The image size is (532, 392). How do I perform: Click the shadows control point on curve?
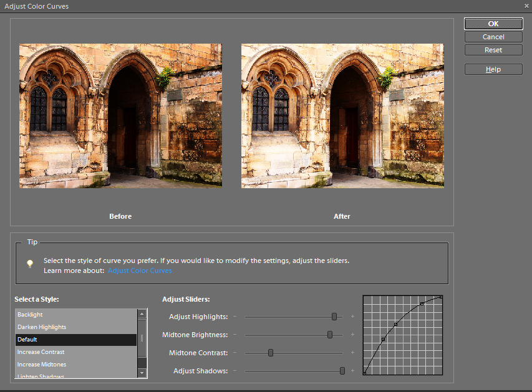pyautogui.click(x=384, y=340)
